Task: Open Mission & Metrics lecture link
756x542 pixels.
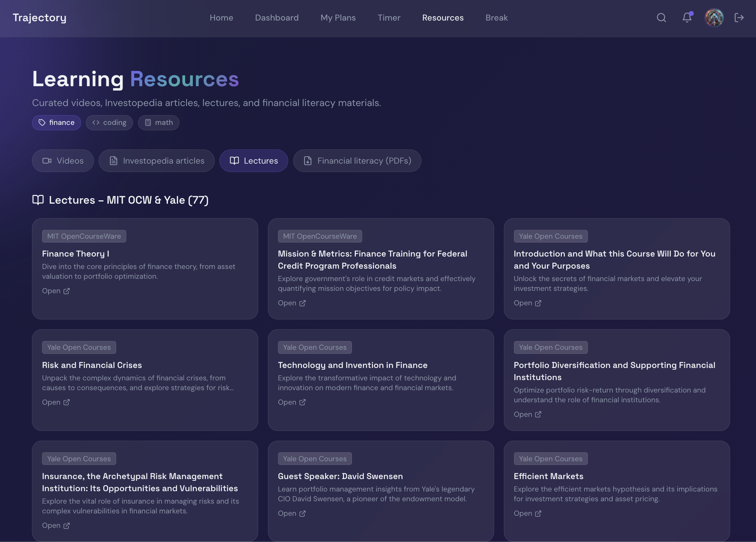Action: click(291, 303)
